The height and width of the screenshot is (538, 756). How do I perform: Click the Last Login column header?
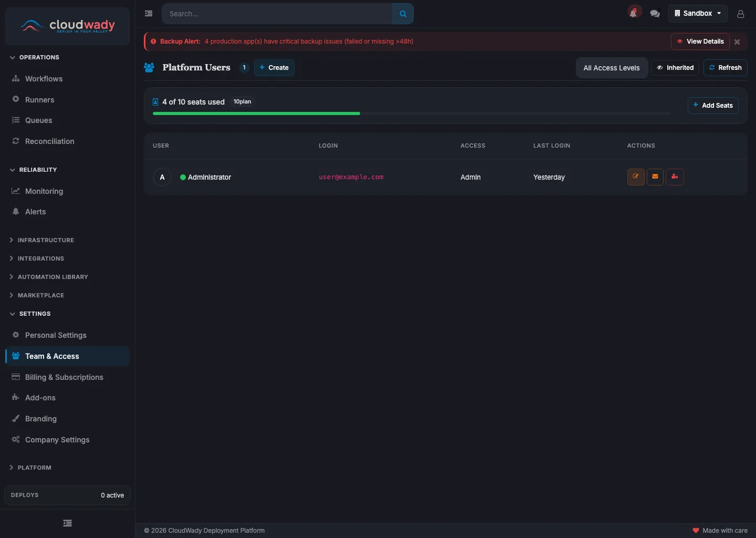tap(552, 146)
